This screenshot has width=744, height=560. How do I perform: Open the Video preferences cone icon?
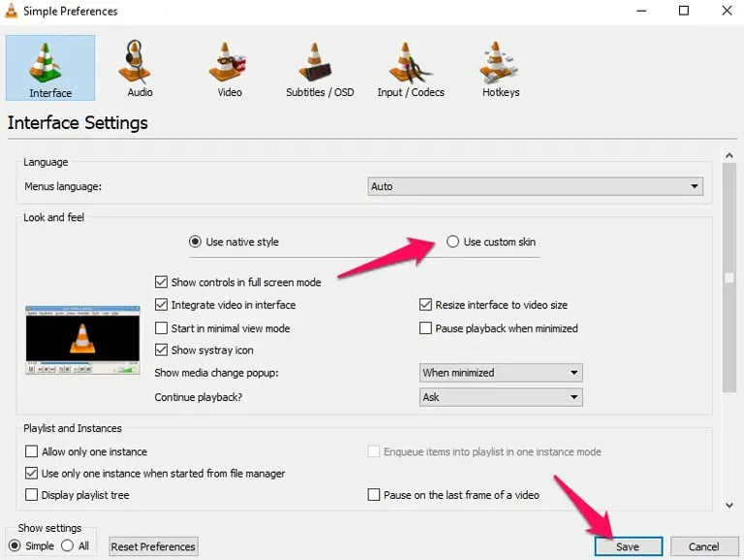click(x=227, y=62)
